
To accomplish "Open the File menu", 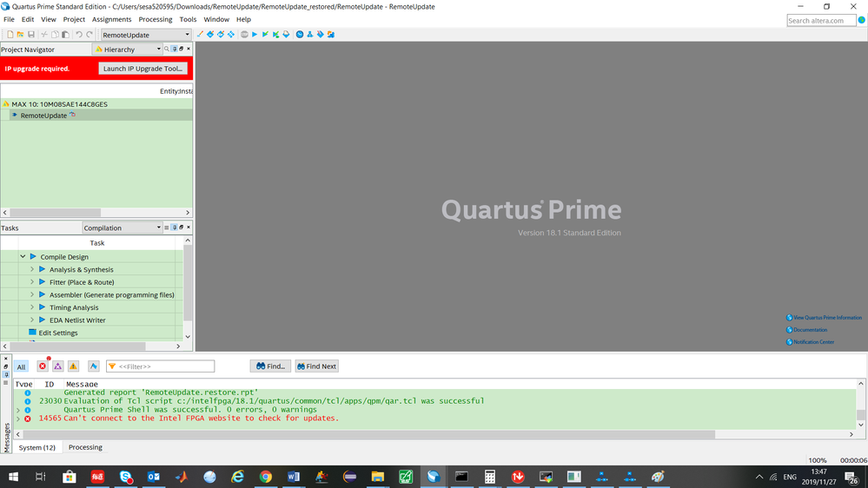I will pos(9,19).
